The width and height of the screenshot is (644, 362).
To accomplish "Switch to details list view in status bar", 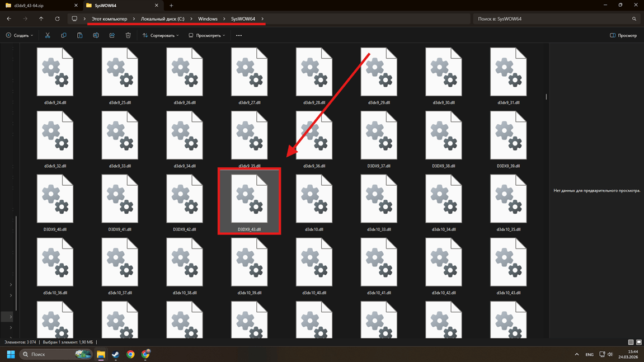I will pyautogui.click(x=631, y=342).
